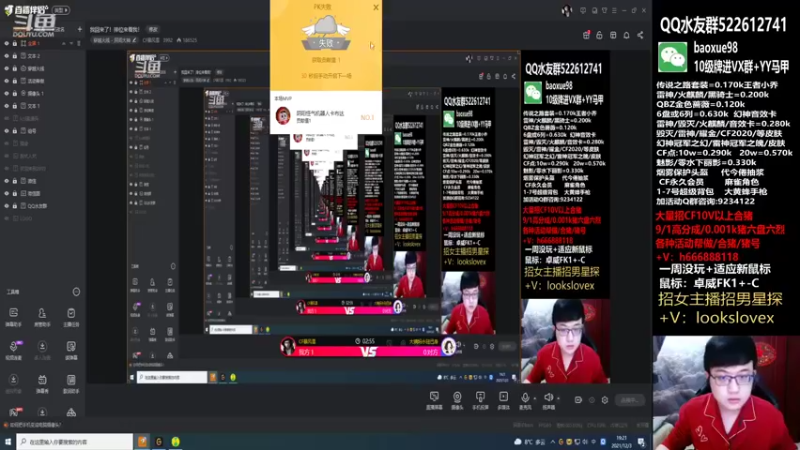Hide the QQ水友群 source with eye icon
This screenshot has height=450, width=800.
[x=7, y=206]
